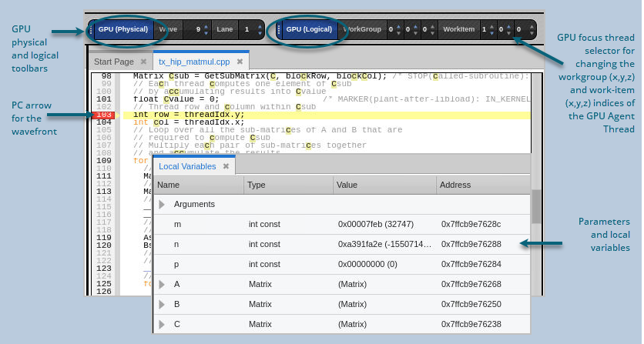Screen dimensions: 644x344
Task: Increase the first WorkGroup index value
Action: [x=399, y=27]
